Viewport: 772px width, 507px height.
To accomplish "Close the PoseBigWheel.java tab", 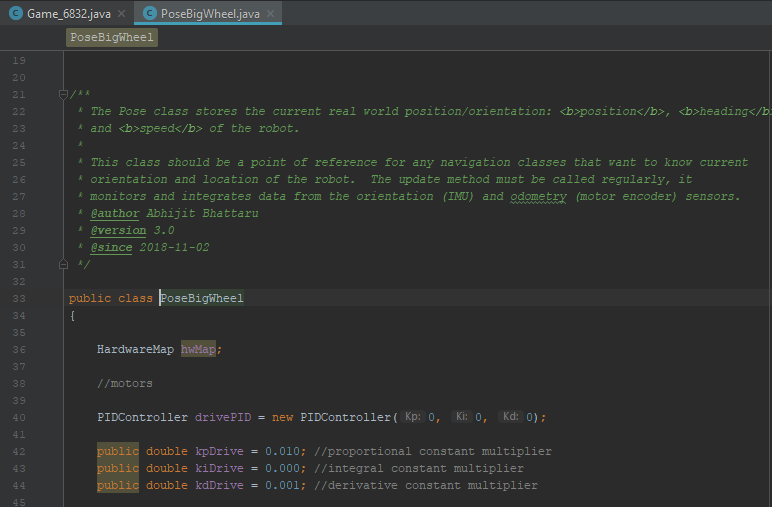I will click(x=270, y=14).
